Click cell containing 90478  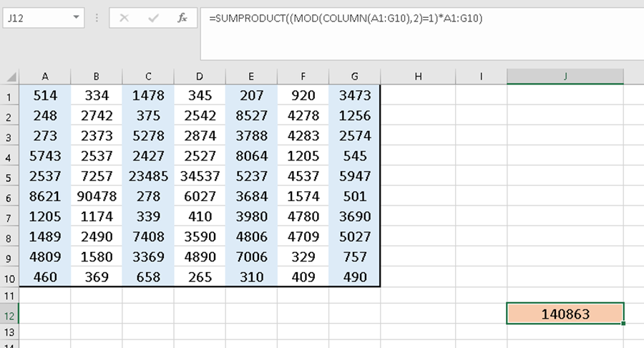pyautogui.click(x=97, y=195)
